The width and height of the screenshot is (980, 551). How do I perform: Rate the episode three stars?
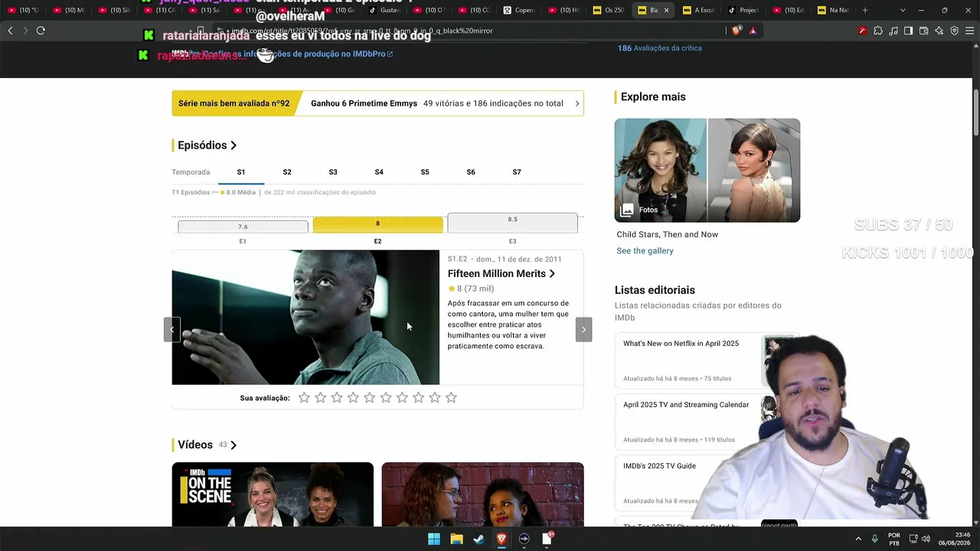[x=337, y=398]
